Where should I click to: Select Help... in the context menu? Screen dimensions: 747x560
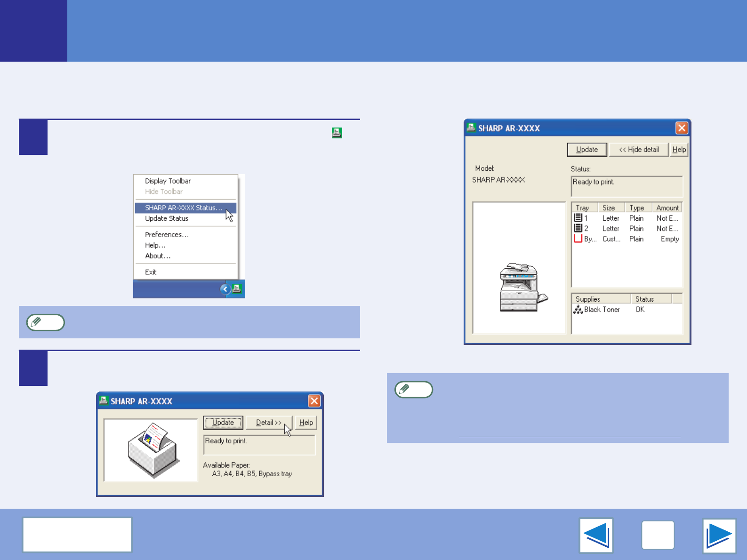pyautogui.click(x=155, y=245)
